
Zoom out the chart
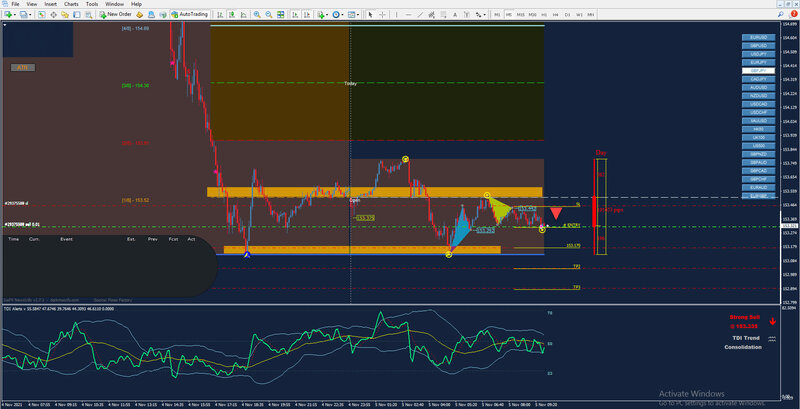coord(268,14)
